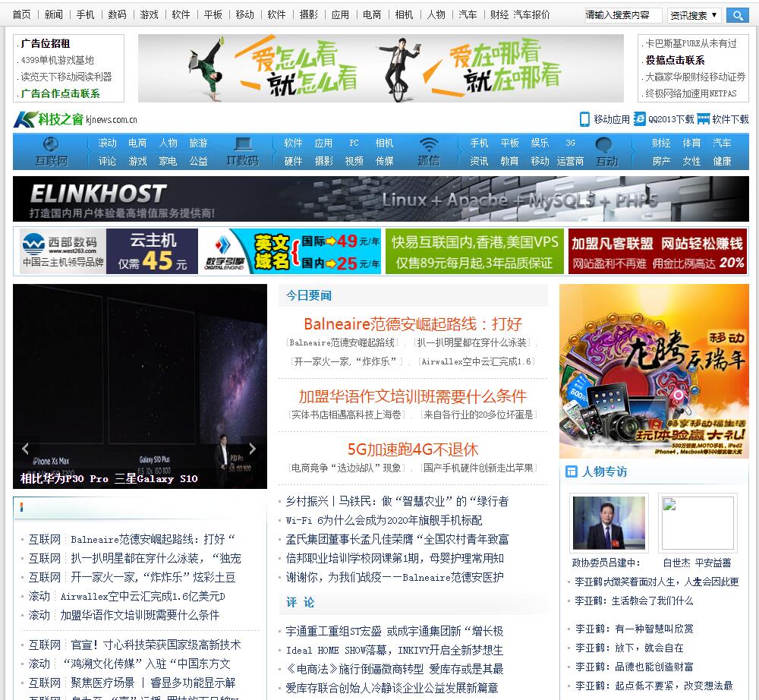Screen dimensions: 759x700
Task: Click the 软件下载 icon
Action: (x=704, y=119)
